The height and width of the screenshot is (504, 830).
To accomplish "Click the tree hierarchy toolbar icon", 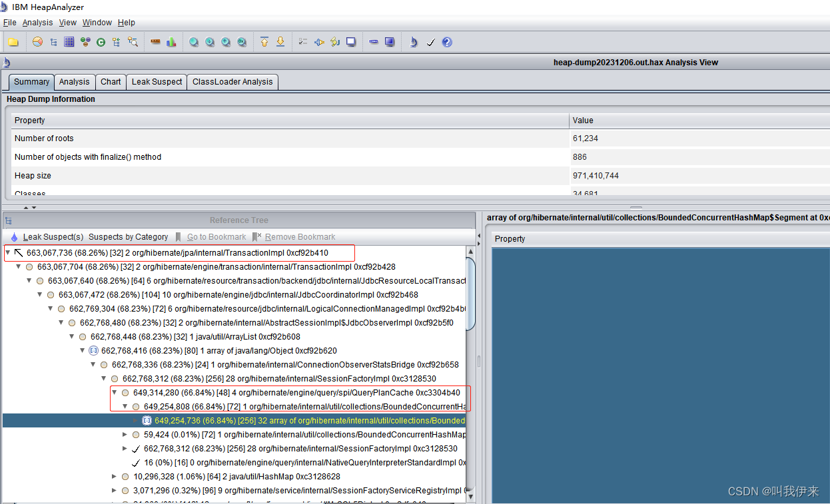I will 53,41.
